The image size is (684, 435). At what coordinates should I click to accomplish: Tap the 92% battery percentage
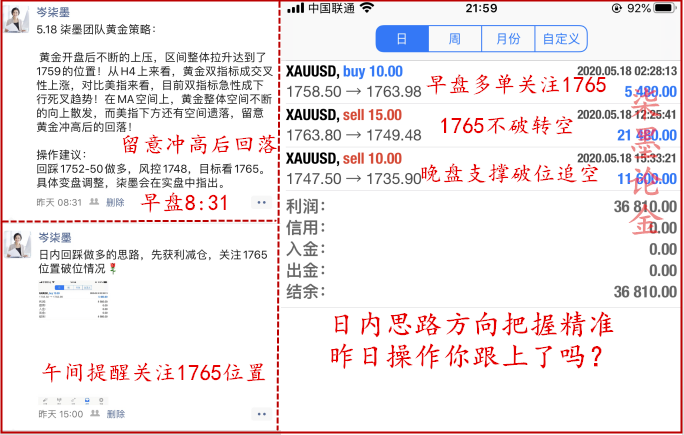639,8
